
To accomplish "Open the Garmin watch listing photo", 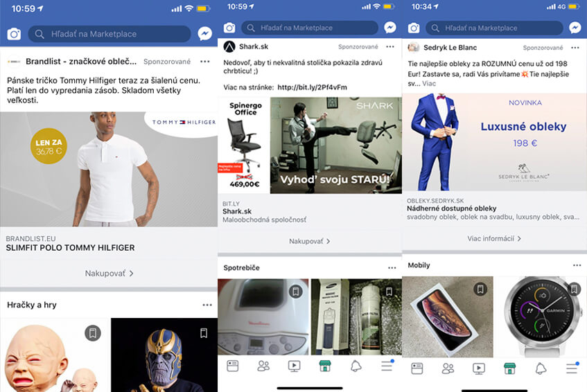I will click(542, 317).
